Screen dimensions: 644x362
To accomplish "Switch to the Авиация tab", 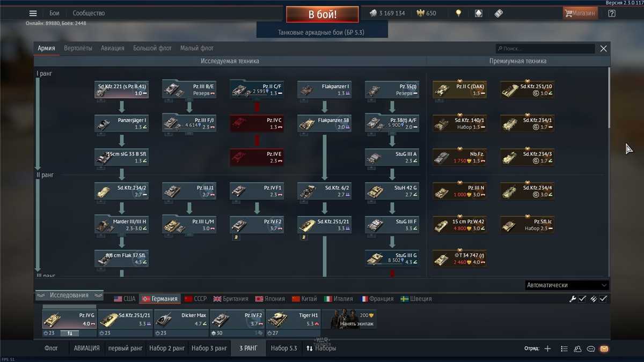I will [113, 48].
